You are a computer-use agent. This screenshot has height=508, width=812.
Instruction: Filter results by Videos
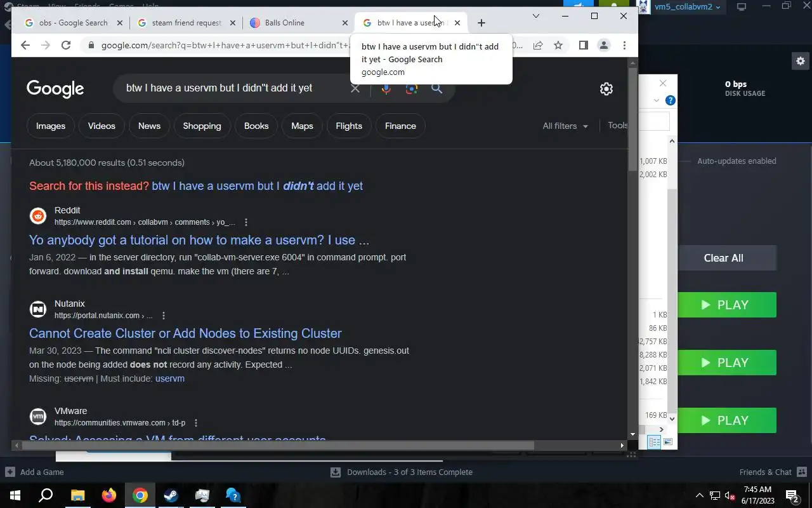point(101,126)
